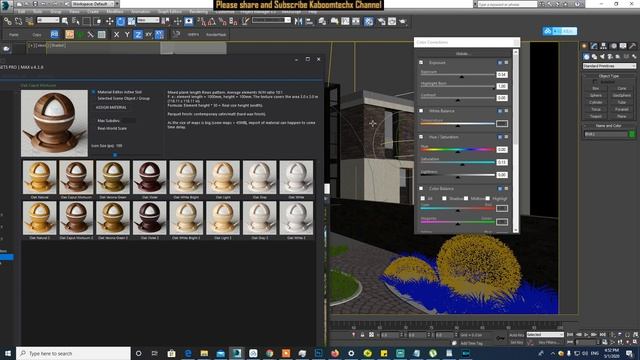Click the Windows Start button
This screenshot has width=640, height=360.
pyautogui.click(x=8, y=353)
